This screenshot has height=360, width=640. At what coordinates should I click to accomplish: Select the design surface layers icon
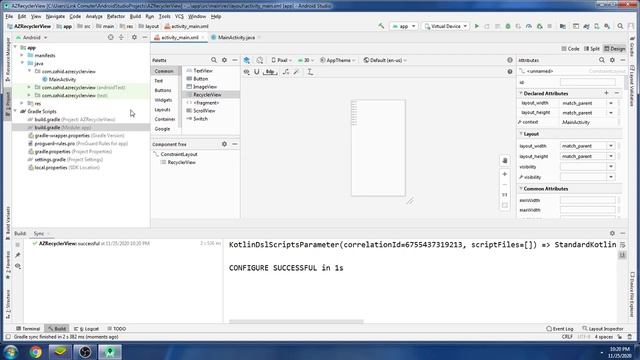point(247,60)
